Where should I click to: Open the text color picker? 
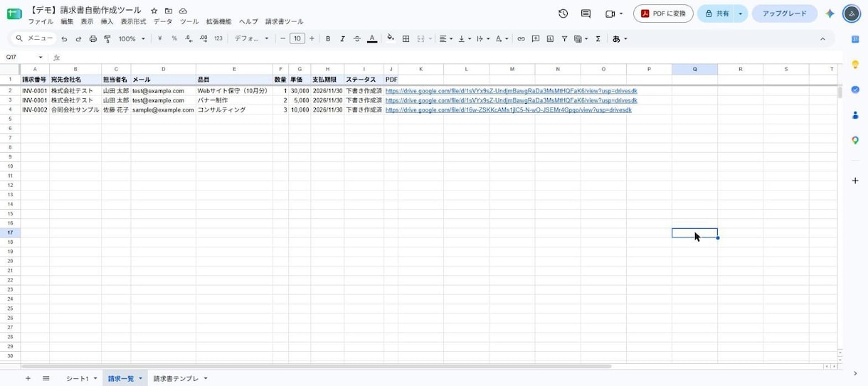pyautogui.click(x=372, y=39)
